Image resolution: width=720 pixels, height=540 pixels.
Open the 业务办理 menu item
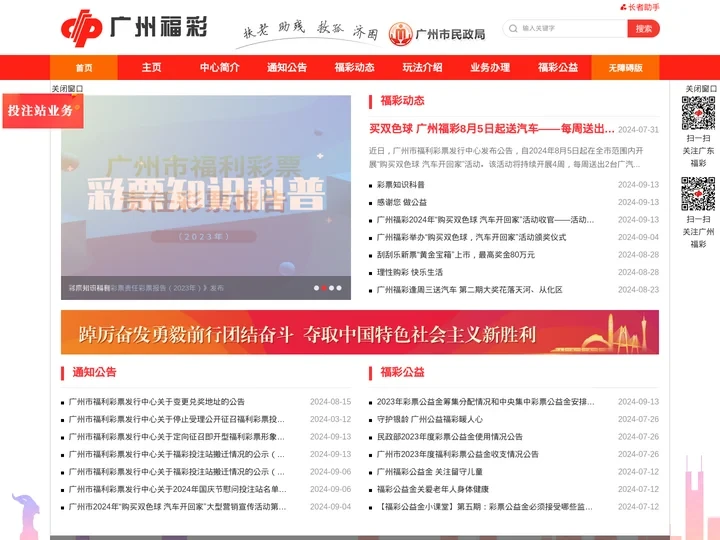(x=490, y=68)
